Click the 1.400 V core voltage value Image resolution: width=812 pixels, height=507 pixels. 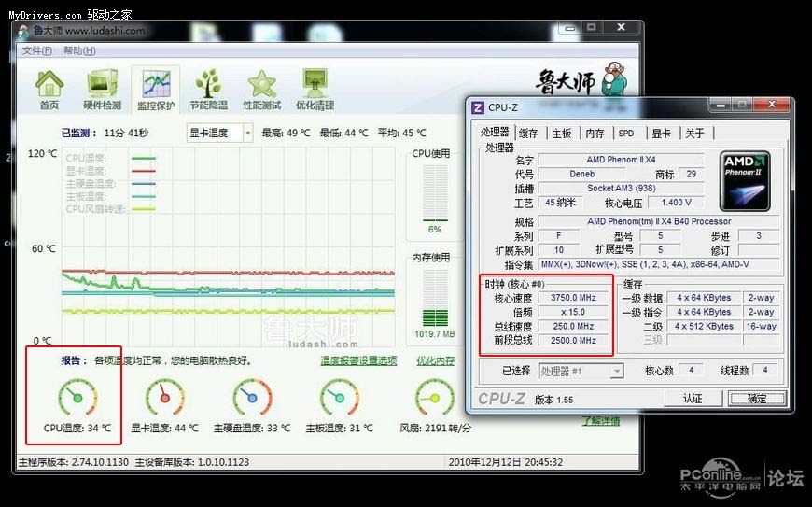(x=676, y=203)
